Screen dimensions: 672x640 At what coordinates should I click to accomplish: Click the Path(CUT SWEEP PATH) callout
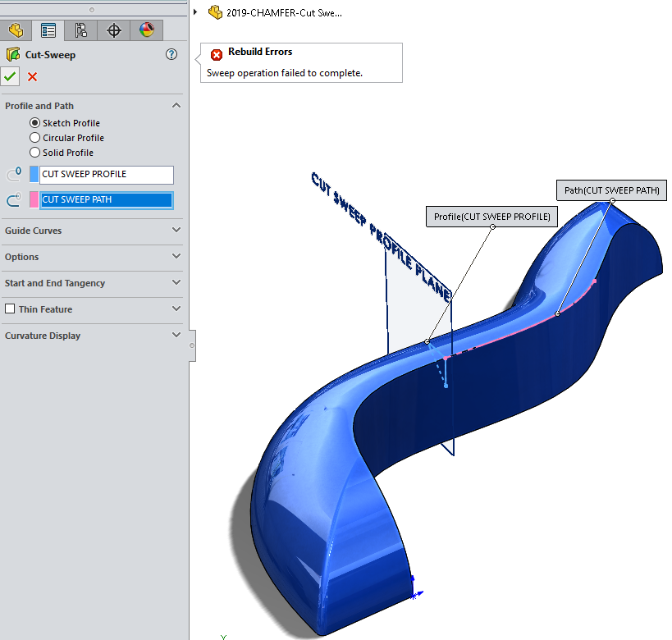point(611,190)
